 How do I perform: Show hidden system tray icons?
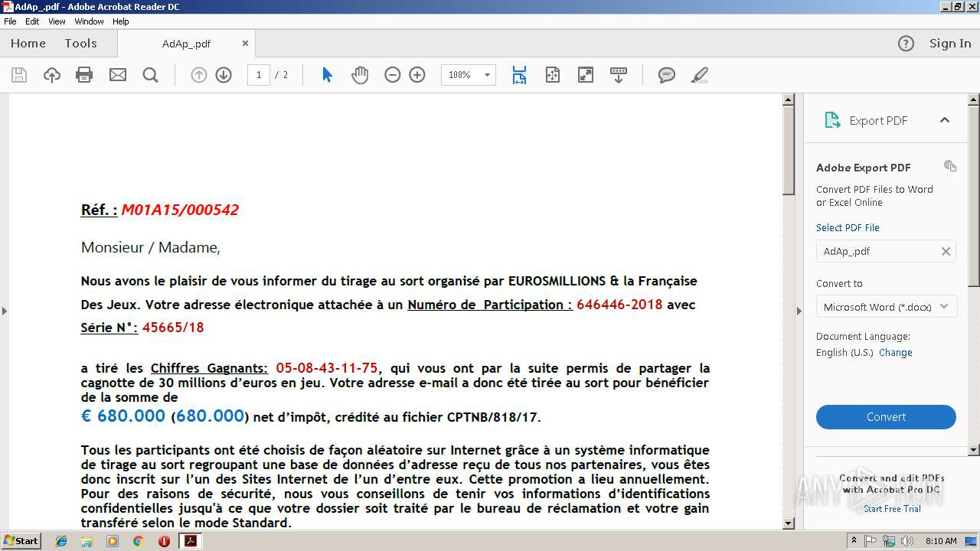[854, 541]
